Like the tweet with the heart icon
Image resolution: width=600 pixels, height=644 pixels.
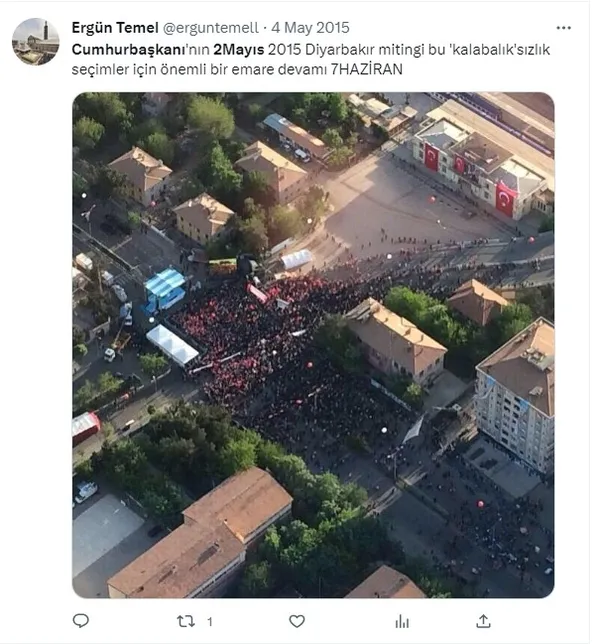coord(297,621)
